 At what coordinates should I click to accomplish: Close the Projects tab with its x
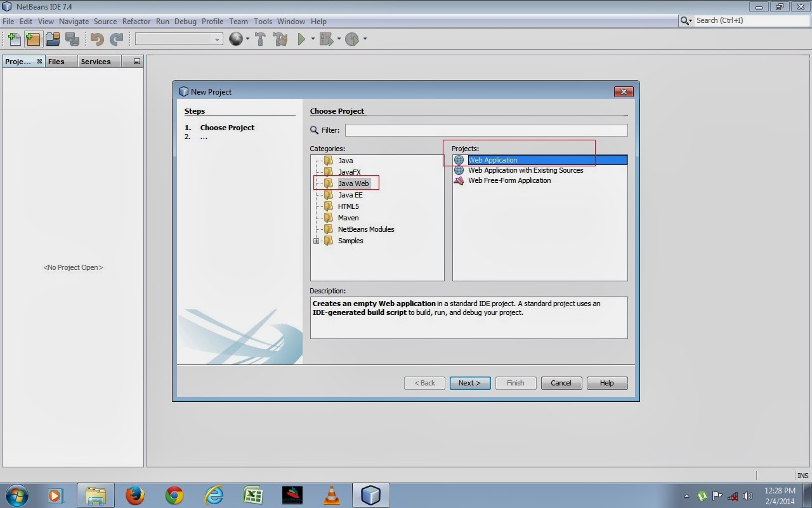39,61
